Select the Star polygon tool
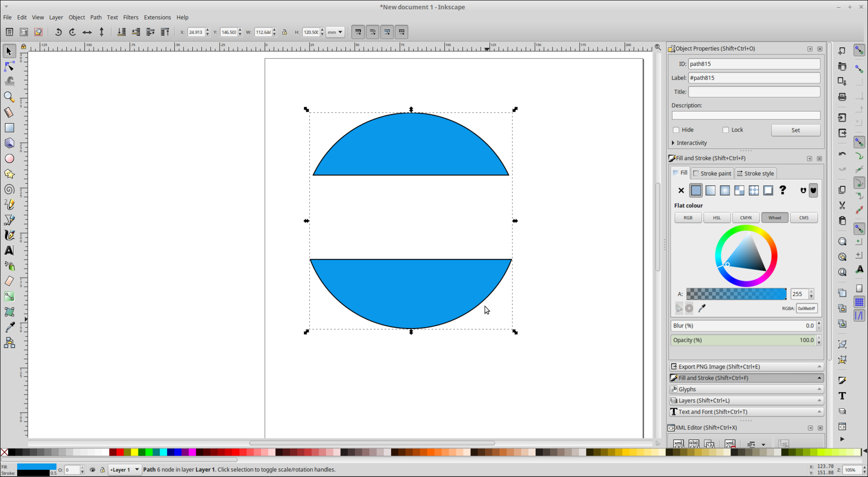Viewport: 868px width, 477px height. [9, 174]
